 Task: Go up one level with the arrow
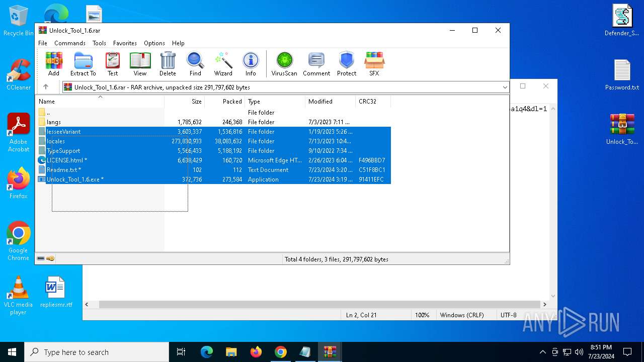[46, 87]
